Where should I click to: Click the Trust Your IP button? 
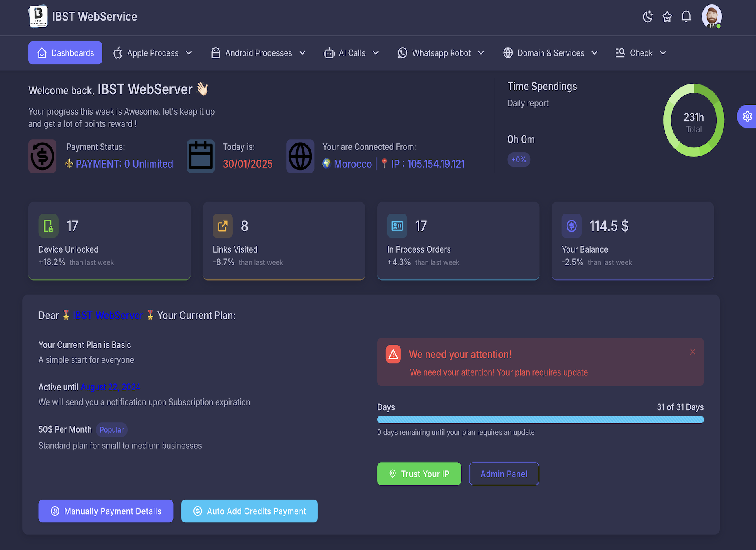click(x=419, y=474)
